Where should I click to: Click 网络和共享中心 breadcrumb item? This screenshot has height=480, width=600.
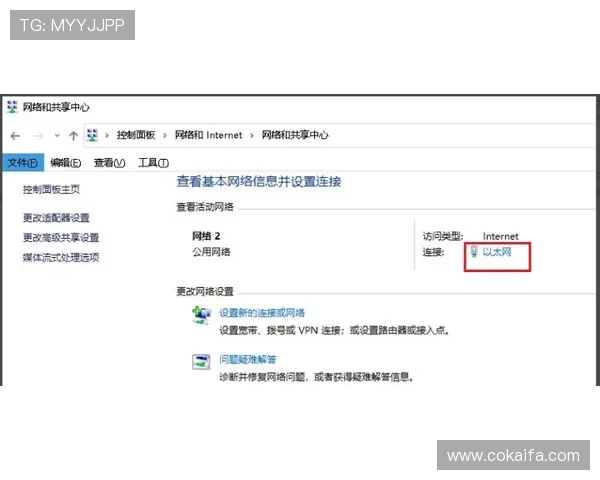[295, 135]
